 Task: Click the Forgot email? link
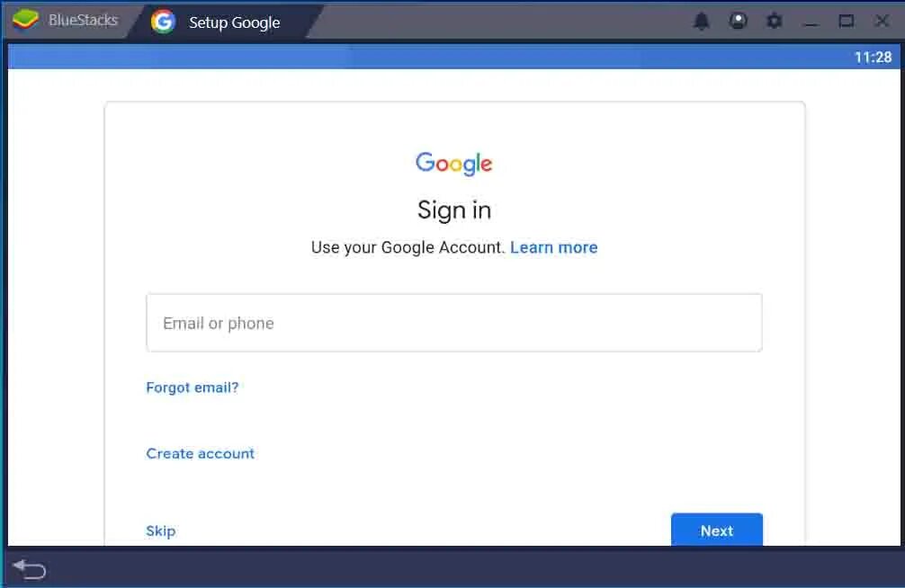pos(193,388)
